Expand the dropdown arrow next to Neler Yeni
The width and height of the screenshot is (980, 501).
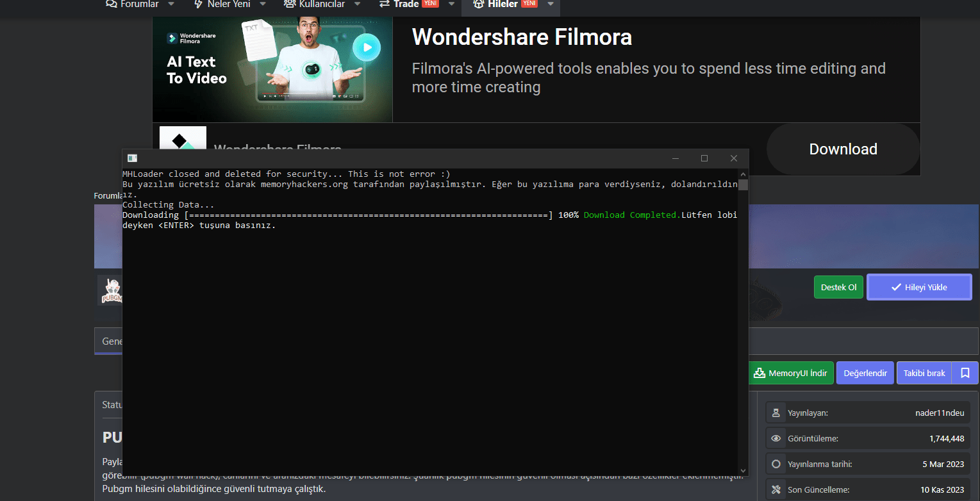(x=263, y=4)
